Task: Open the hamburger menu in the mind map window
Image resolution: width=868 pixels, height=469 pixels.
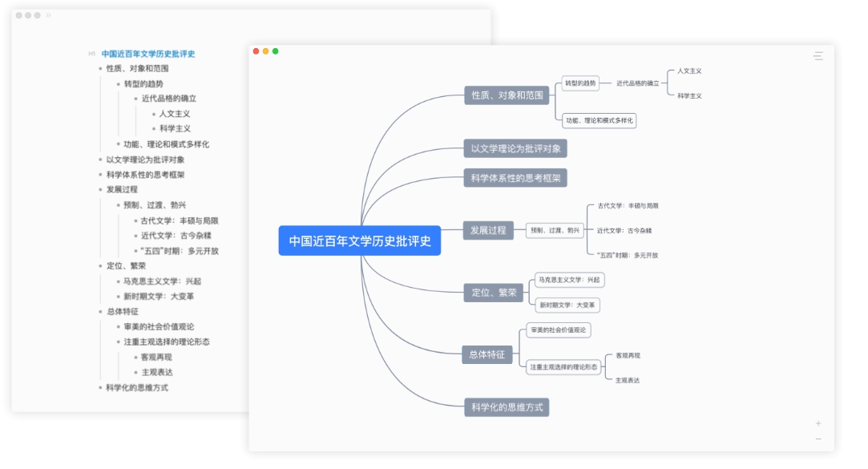Action: pyautogui.click(x=818, y=56)
